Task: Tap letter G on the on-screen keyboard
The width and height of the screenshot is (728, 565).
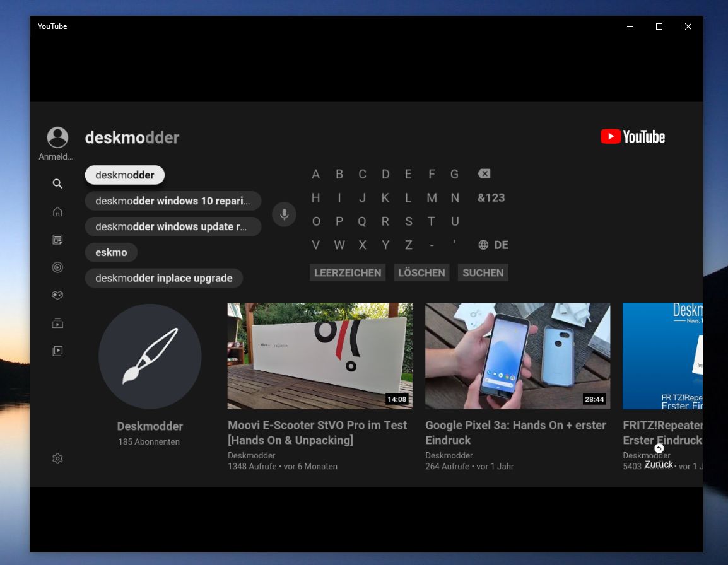Action: pos(455,174)
